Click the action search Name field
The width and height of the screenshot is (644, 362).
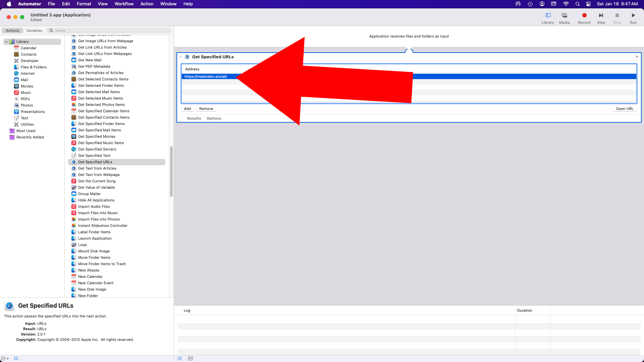tap(109, 31)
